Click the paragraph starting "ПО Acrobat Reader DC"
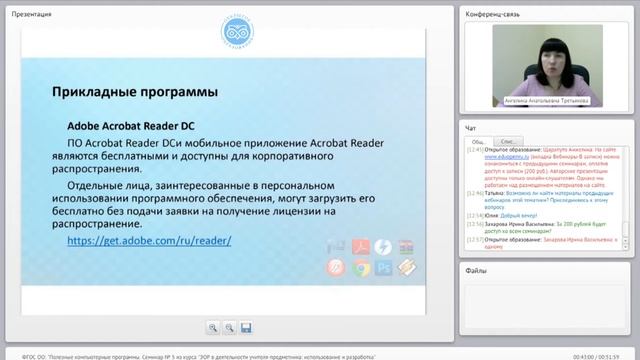Image resolution: width=640 pixels, height=360 pixels. coord(218,156)
